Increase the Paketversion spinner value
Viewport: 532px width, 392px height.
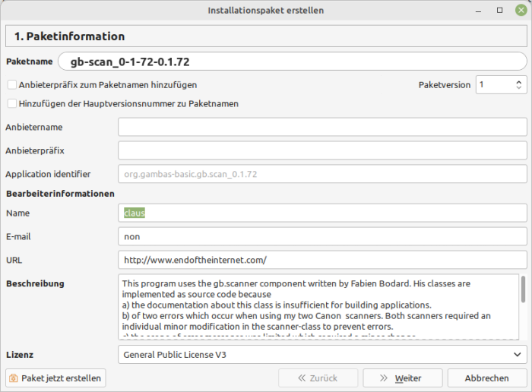(519, 81)
